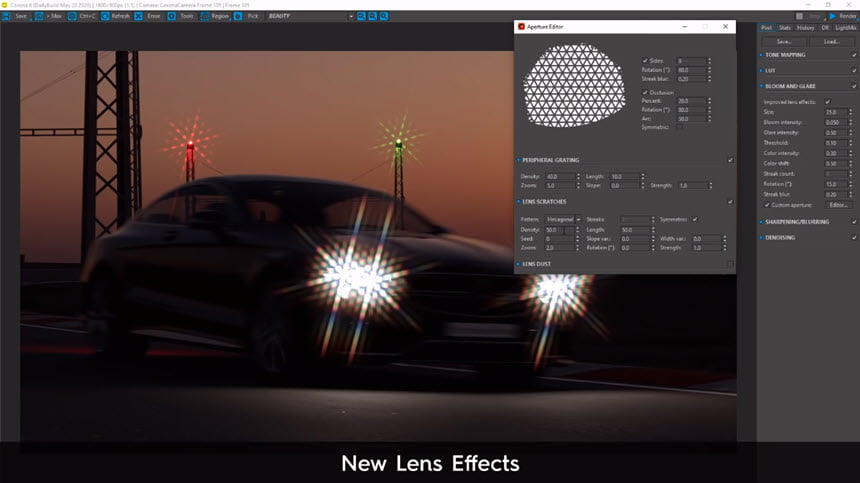Viewport: 860px width, 483px height.
Task: Click the Color shift stepper arrows
Action: coord(851,163)
